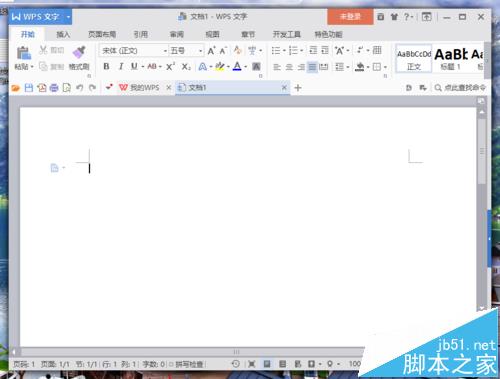
Task: Switch to full screen view in status bar
Action: [251, 364]
